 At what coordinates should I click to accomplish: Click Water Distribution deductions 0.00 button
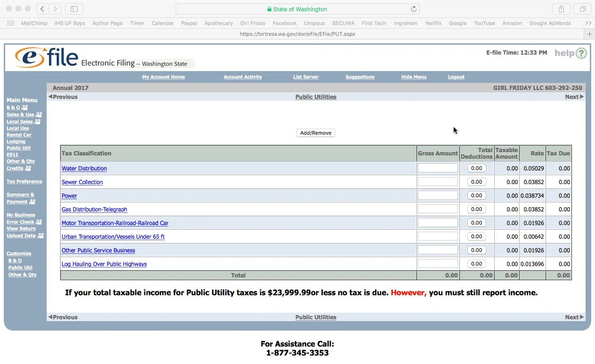click(x=477, y=168)
